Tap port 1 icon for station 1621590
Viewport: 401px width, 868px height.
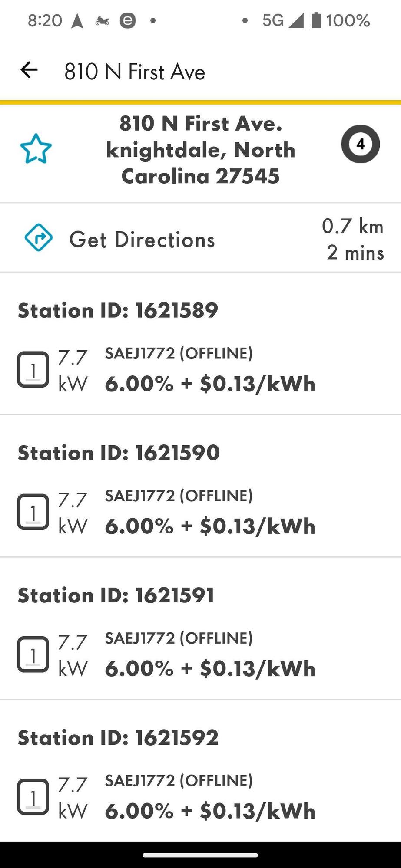tap(33, 512)
